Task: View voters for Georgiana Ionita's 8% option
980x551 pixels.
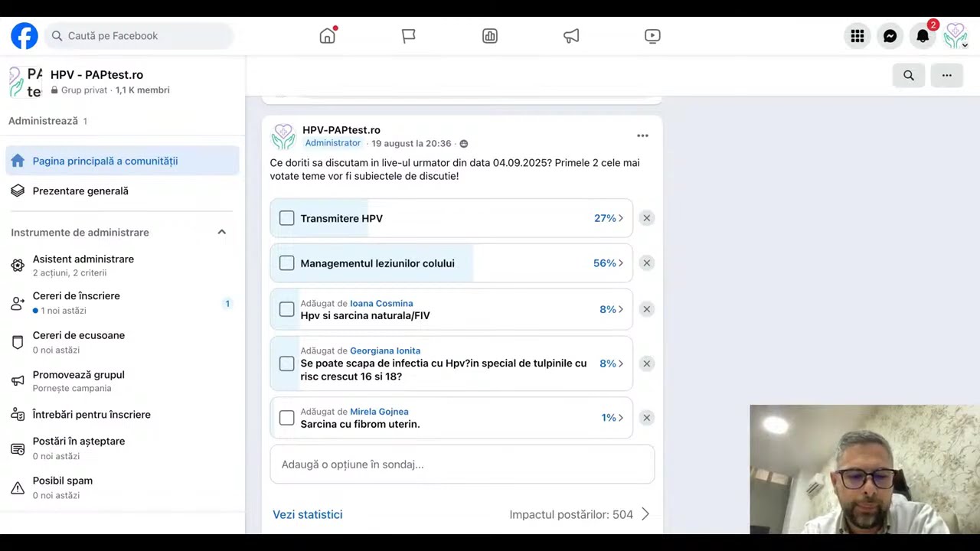Action: [x=612, y=364]
